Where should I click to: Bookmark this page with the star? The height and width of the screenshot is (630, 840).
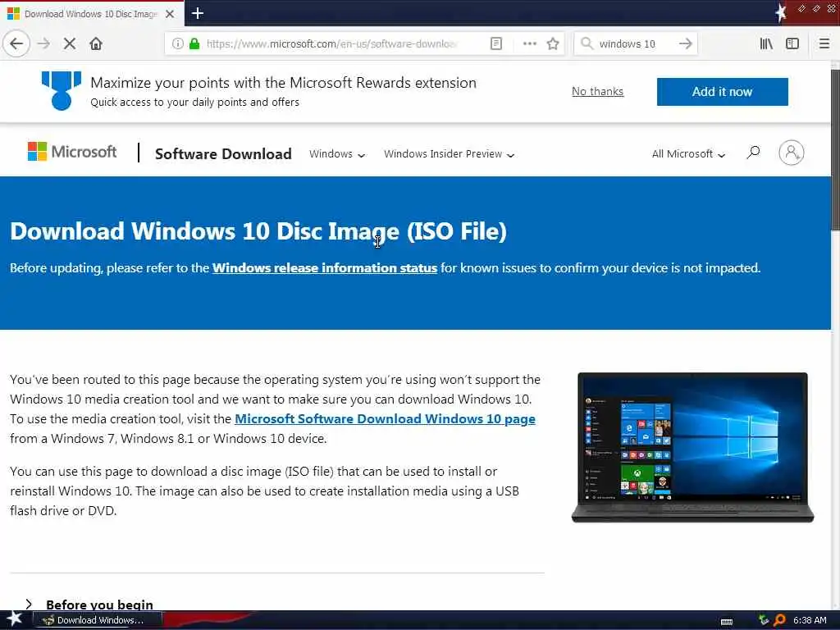[553, 43]
